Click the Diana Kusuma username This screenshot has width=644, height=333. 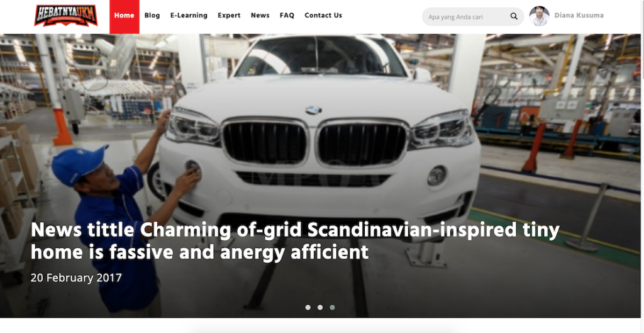[x=579, y=16]
